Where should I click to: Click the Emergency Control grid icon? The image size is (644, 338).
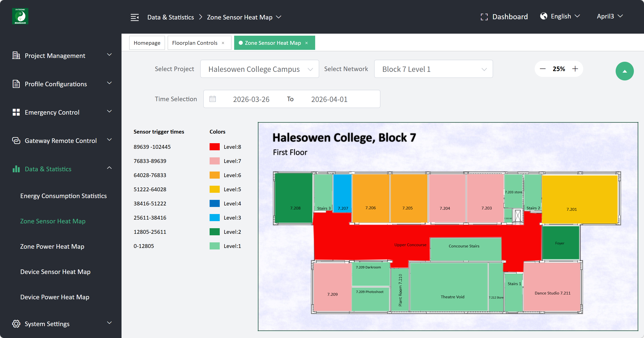point(16,112)
